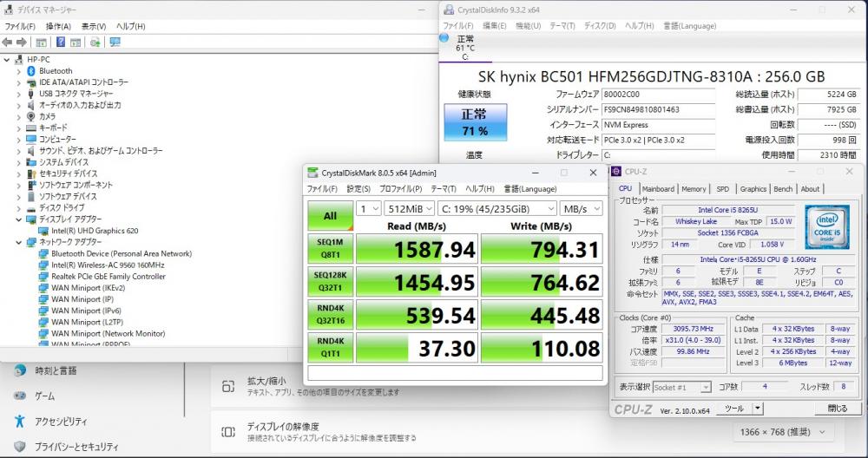The width and height of the screenshot is (868, 458).
Task: Select Intel(R) Wireless-AC 9560 160MHz
Action: pyautogui.click(x=108, y=265)
